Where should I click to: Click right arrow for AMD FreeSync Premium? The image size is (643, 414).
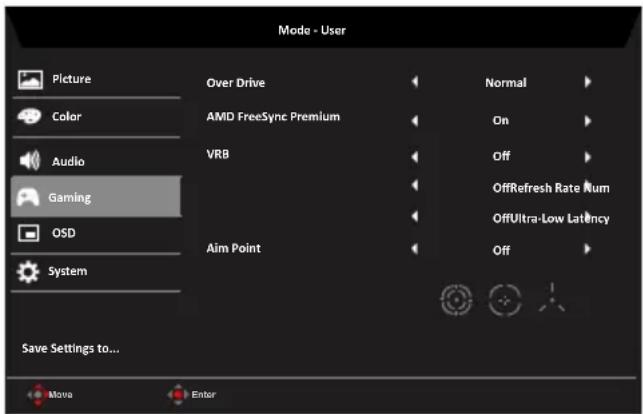588,121
